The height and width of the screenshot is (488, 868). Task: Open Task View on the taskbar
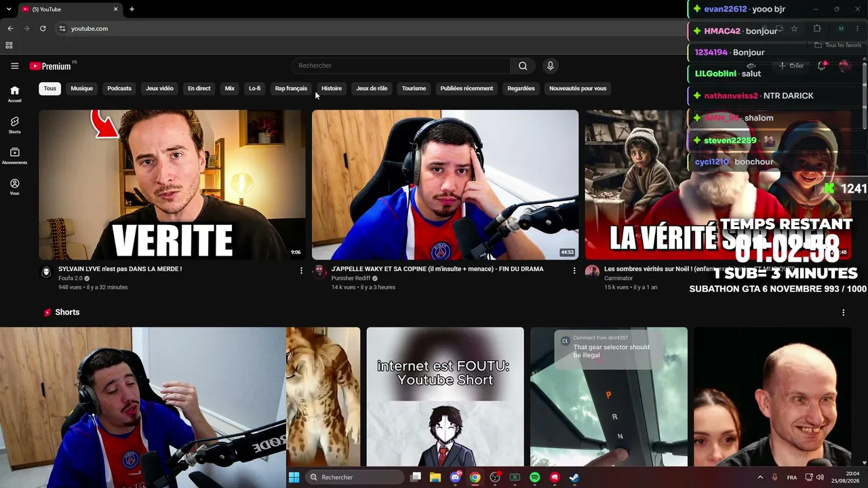click(416, 477)
